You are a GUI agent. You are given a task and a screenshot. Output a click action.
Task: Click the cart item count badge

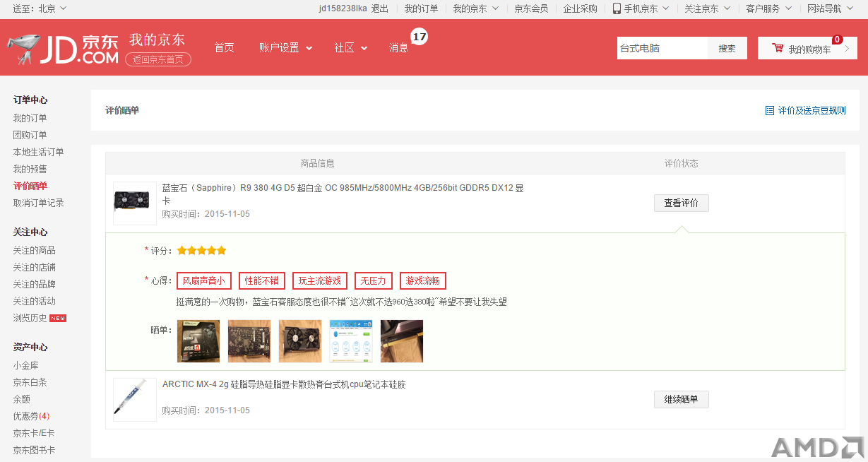pyautogui.click(x=838, y=40)
